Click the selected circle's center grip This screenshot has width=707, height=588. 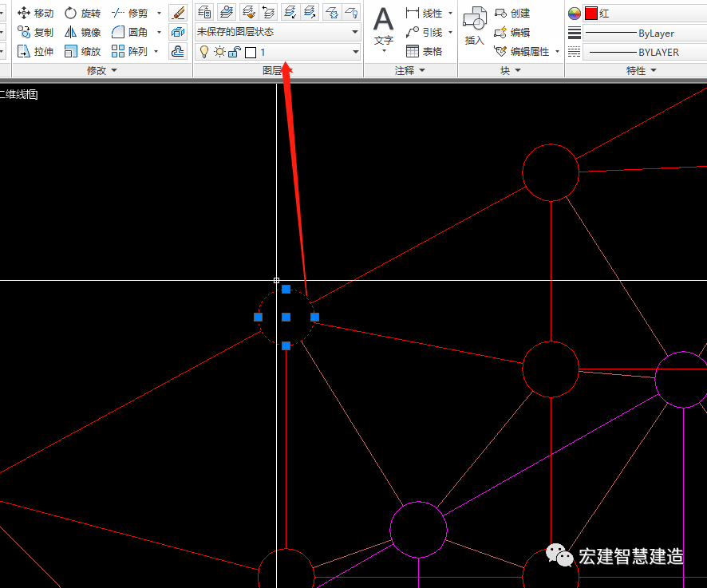286,318
